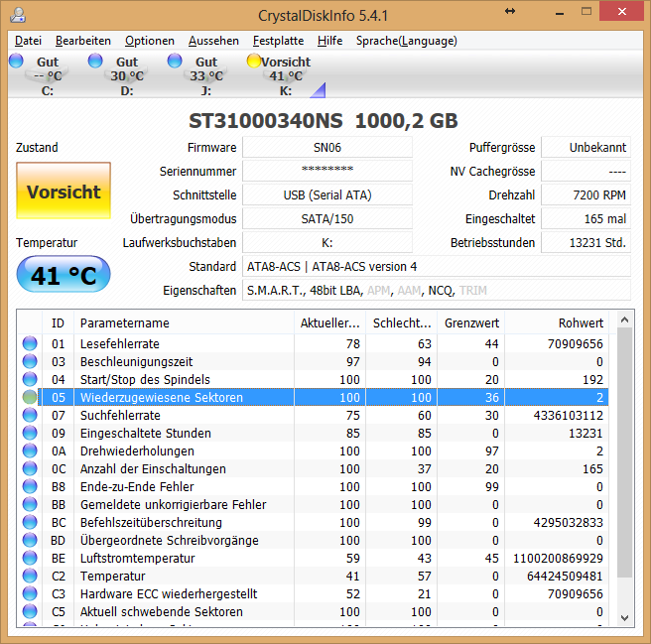Click status orb of Befehlszeitüberschreitung row
The width and height of the screenshot is (651, 644).
coord(30,522)
